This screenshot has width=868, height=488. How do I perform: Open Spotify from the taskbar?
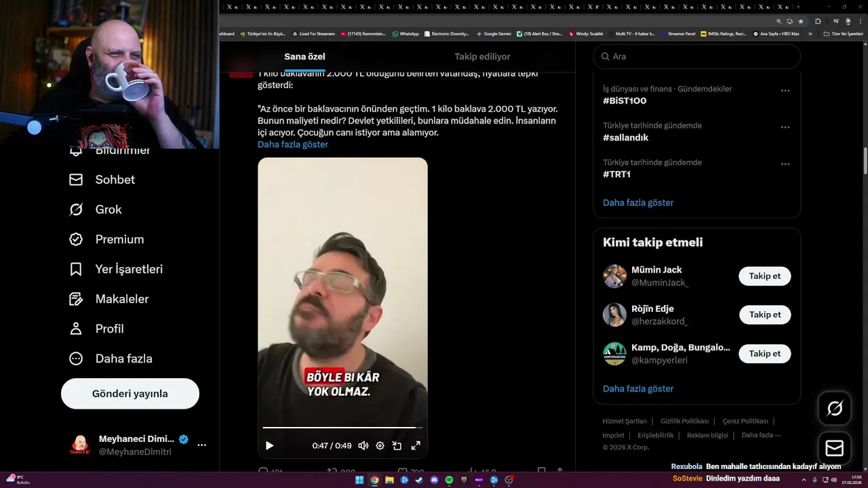[x=449, y=480]
